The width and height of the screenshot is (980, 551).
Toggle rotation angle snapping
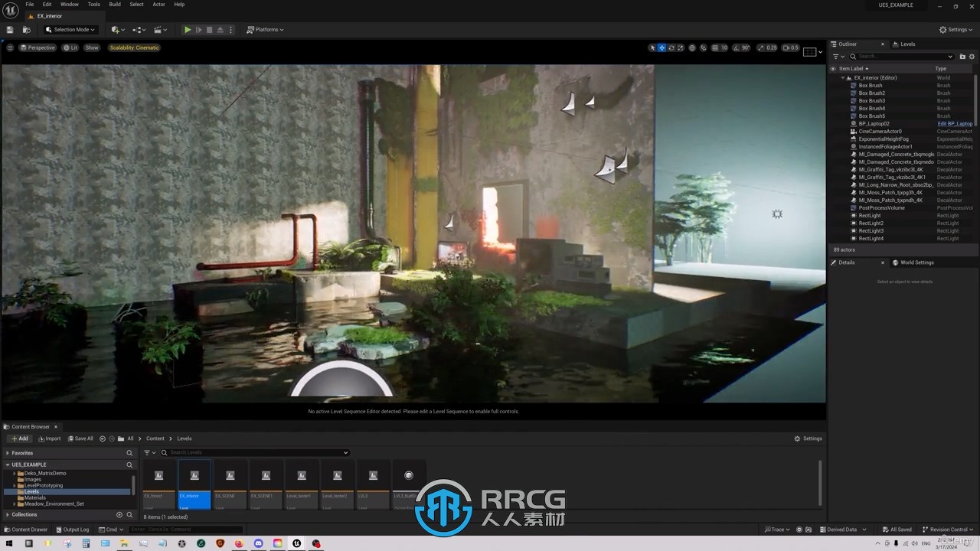pos(737,47)
